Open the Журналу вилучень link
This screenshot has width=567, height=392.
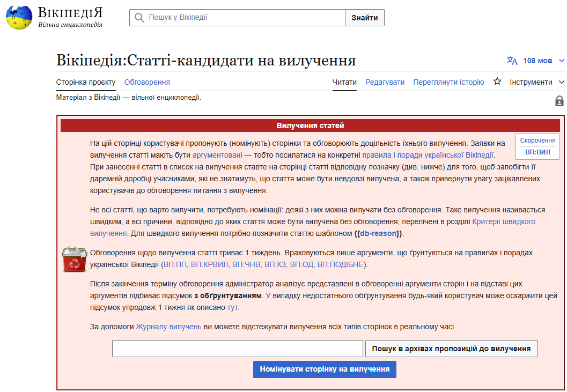[168, 327]
